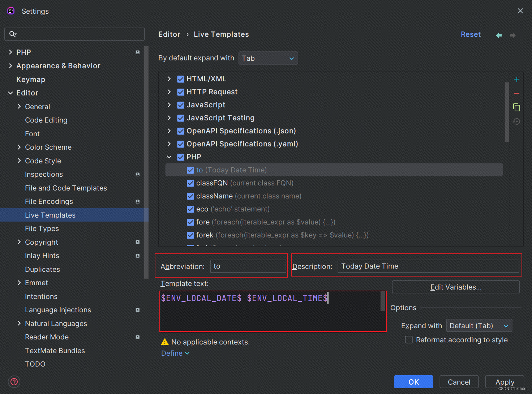Expand the HTTP Request template group

pyautogui.click(x=169, y=92)
